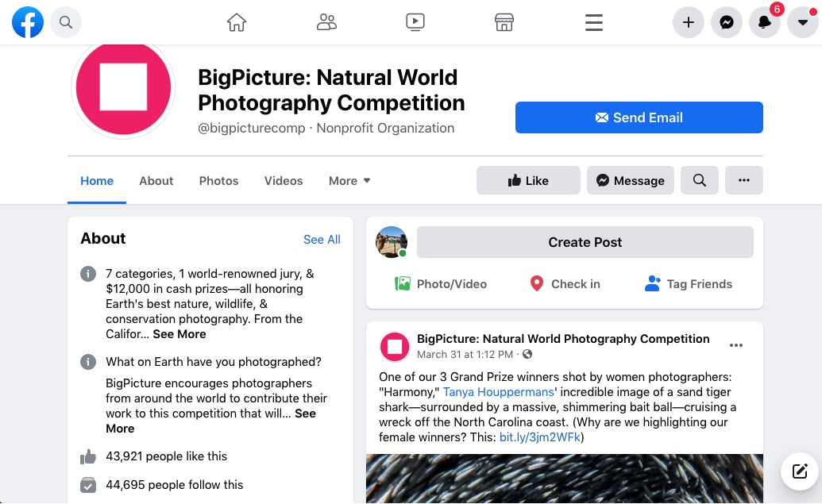Click the About heading in the sidebar
Viewport: 822px width, 504px height.
pos(102,238)
